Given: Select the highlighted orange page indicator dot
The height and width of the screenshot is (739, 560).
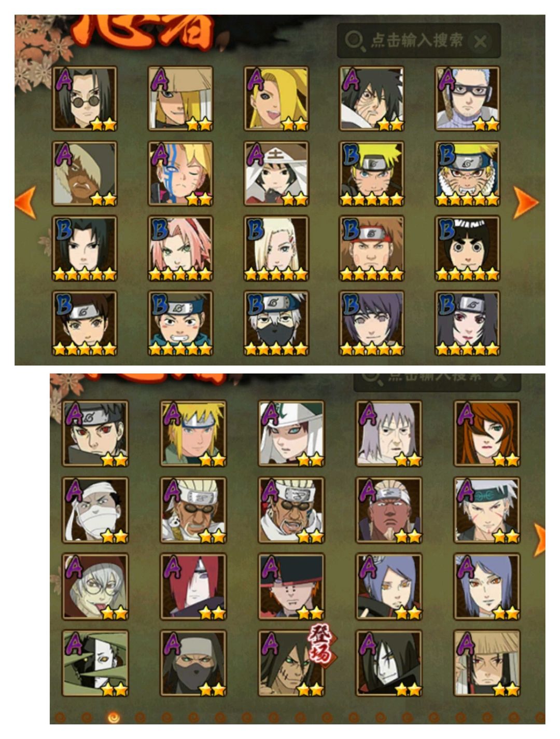Looking at the screenshot, I should [113, 717].
